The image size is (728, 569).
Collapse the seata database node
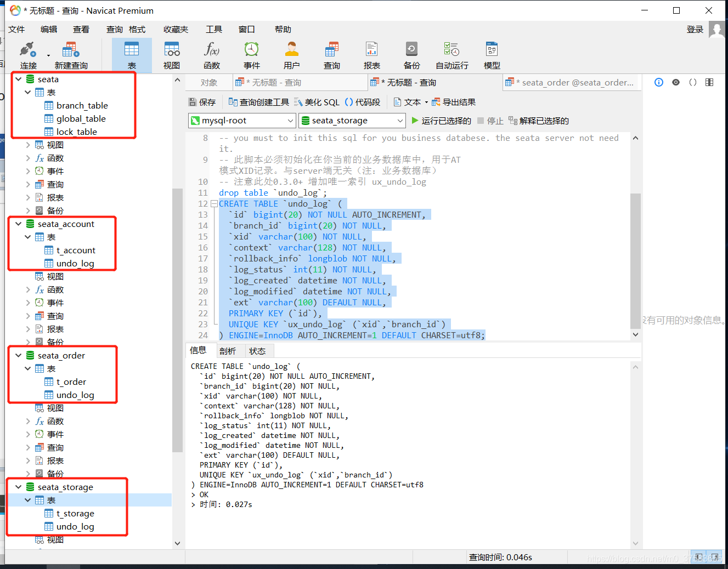(18, 79)
